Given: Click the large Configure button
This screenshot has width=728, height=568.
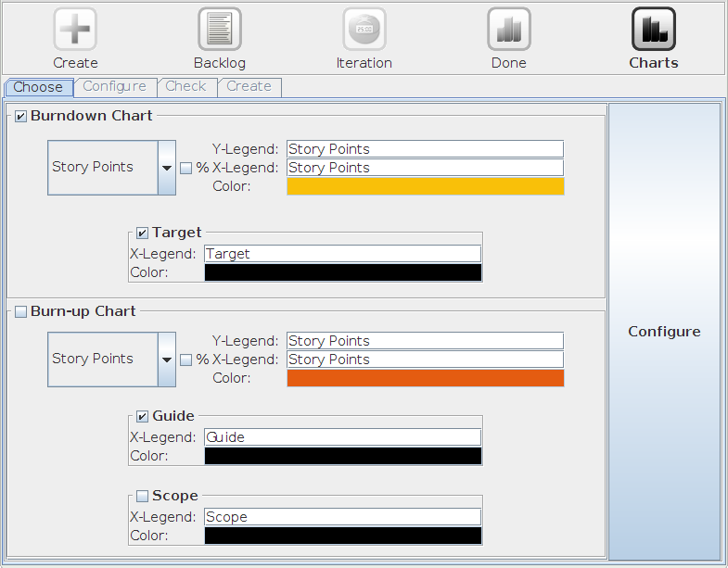Looking at the screenshot, I should point(664,332).
